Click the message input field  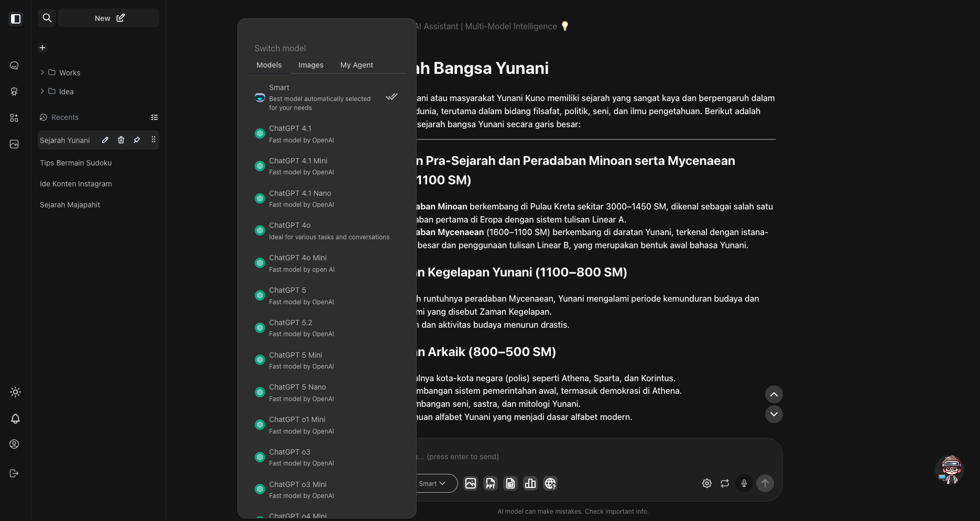coord(576,457)
